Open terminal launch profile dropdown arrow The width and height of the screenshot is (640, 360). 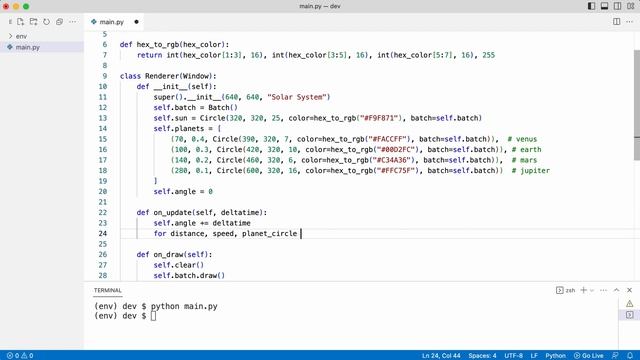pos(592,290)
